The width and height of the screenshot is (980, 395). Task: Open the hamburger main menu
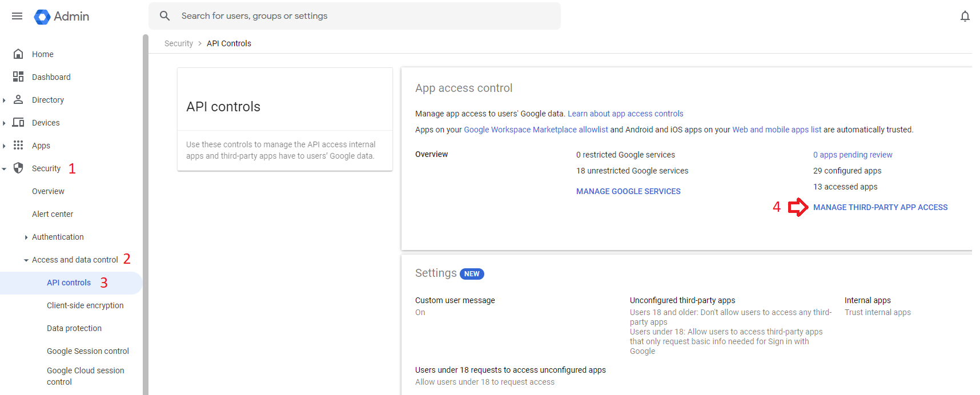point(17,16)
